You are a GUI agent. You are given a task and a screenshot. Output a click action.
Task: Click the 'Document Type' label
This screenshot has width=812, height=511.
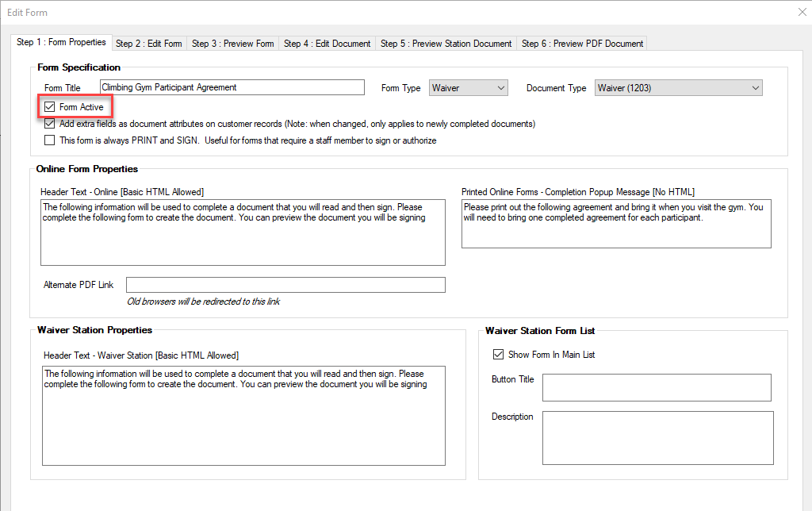click(556, 88)
